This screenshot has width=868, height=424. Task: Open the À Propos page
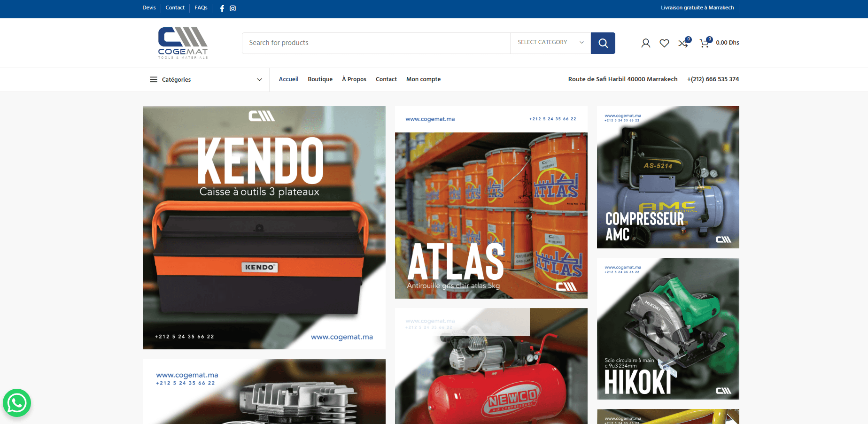click(x=354, y=79)
